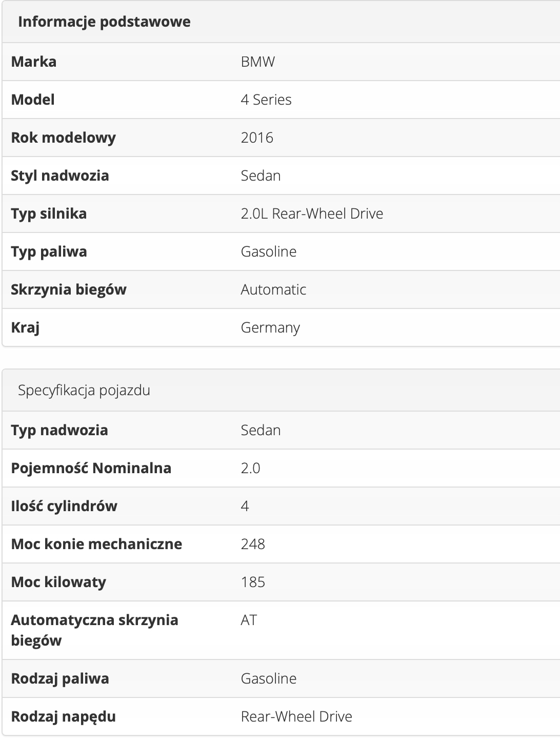
Task: Click the Pojemność Nominalna label
Action: point(91,469)
